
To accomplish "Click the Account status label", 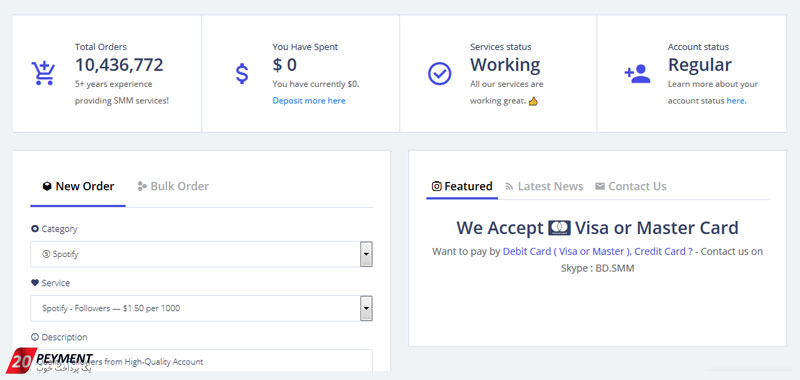I will (x=698, y=47).
